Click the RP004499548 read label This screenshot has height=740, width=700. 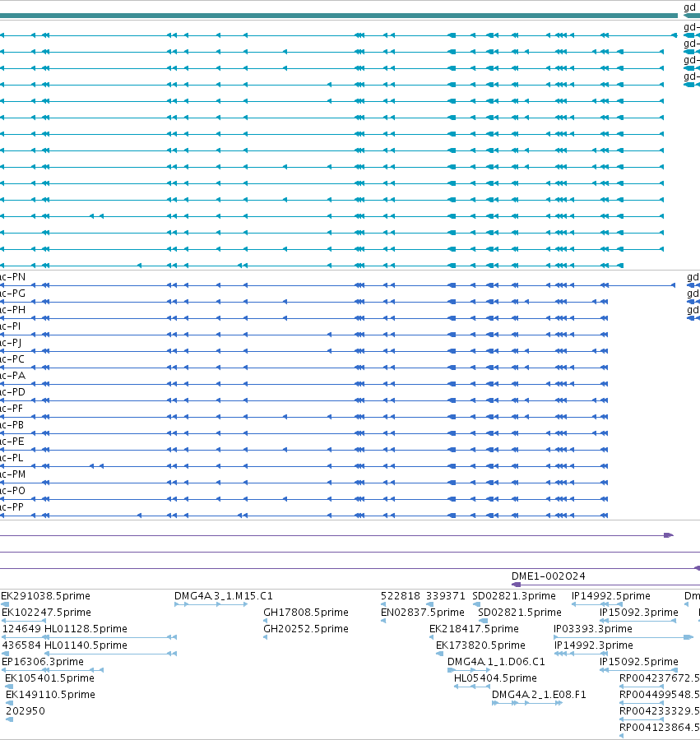pyautogui.click(x=660, y=695)
